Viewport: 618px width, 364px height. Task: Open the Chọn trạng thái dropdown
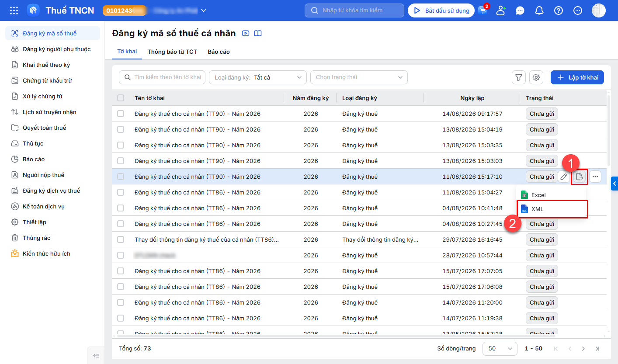click(x=359, y=77)
